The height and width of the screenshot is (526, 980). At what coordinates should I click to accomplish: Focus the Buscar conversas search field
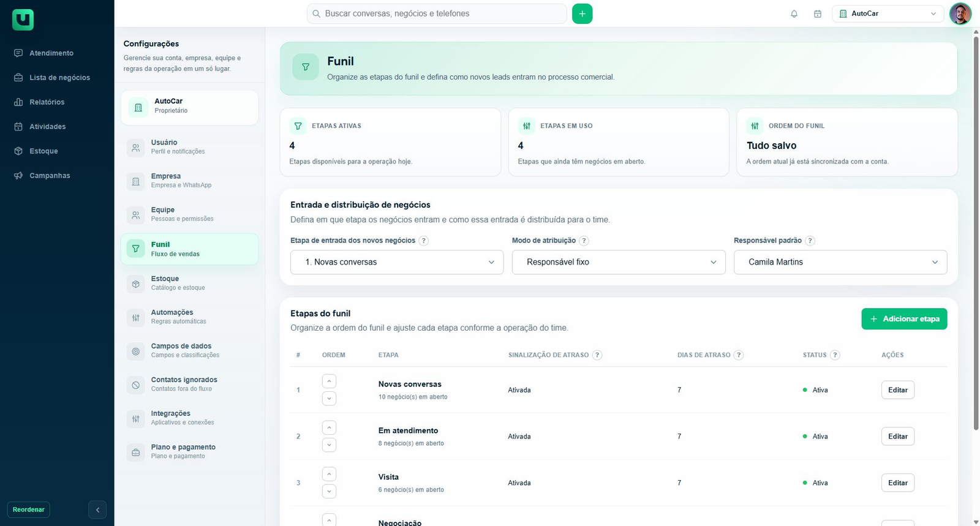click(x=437, y=13)
